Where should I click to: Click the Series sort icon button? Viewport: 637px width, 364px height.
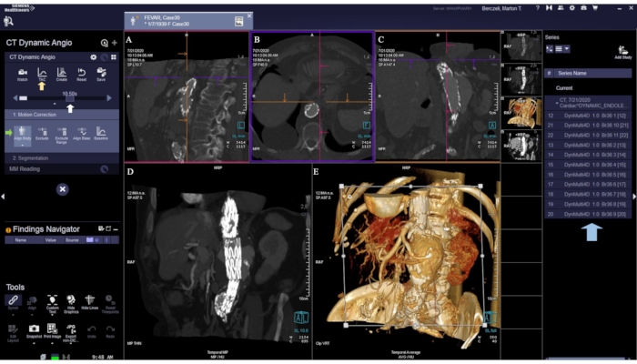click(x=550, y=49)
